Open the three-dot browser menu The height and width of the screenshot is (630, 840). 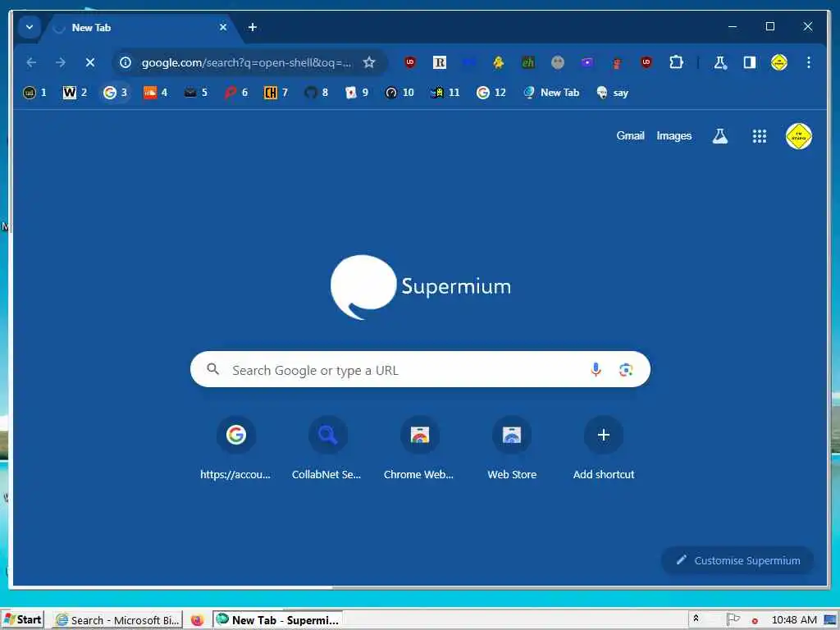808,62
